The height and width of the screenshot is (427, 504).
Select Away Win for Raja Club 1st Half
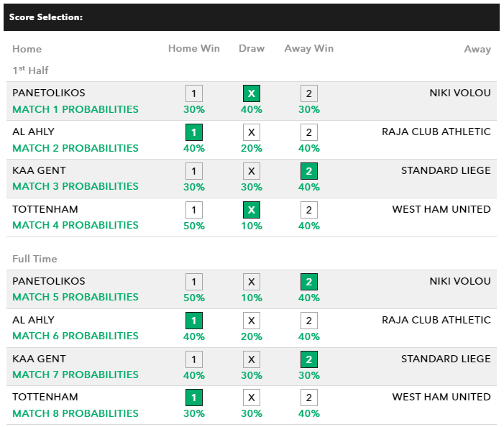click(x=308, y=132)
